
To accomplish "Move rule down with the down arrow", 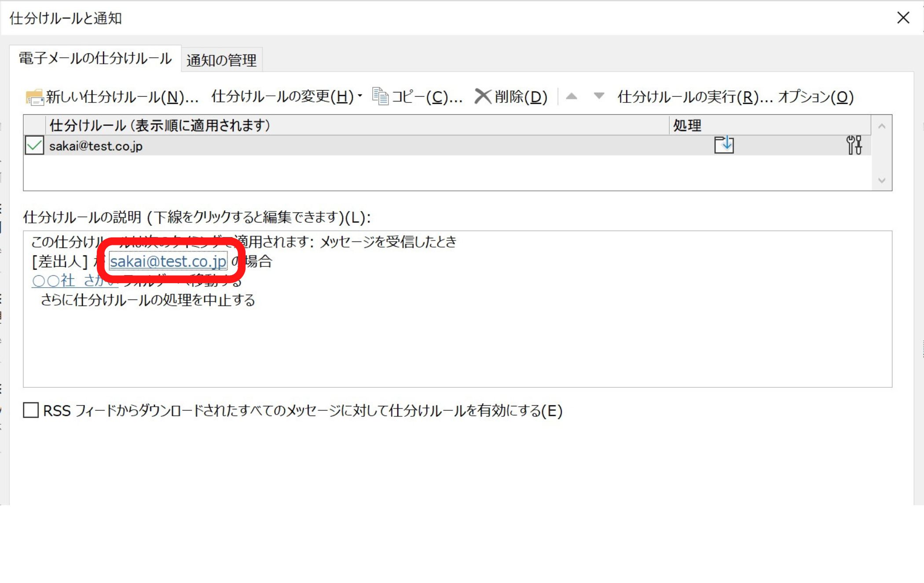I will click(599, 96).
